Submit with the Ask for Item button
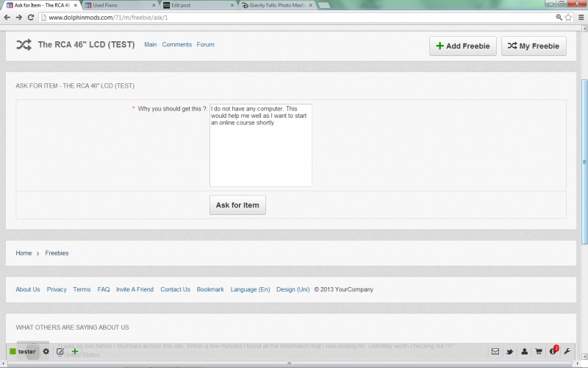Viewport: 588px width, 368px height. [x=237, y=205]
